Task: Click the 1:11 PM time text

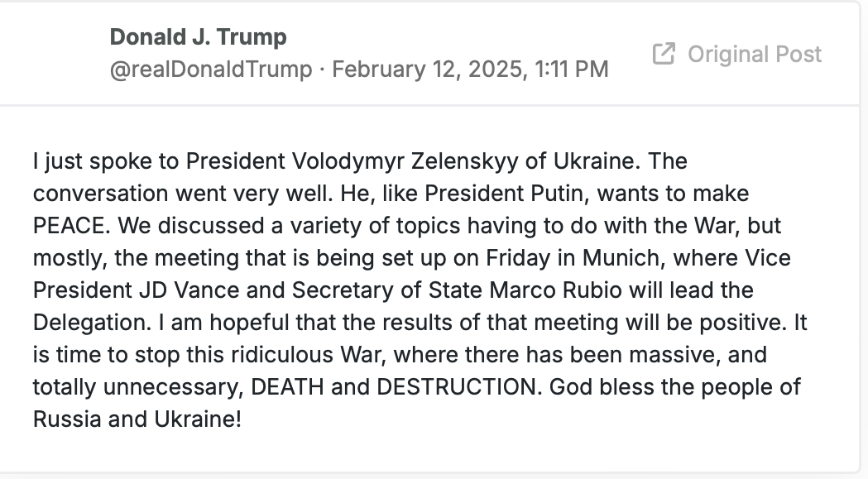Action: pos(572,69)
